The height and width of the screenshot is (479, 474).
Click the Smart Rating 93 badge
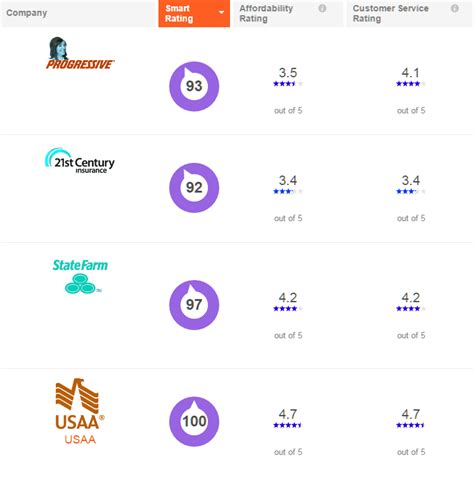194,86
